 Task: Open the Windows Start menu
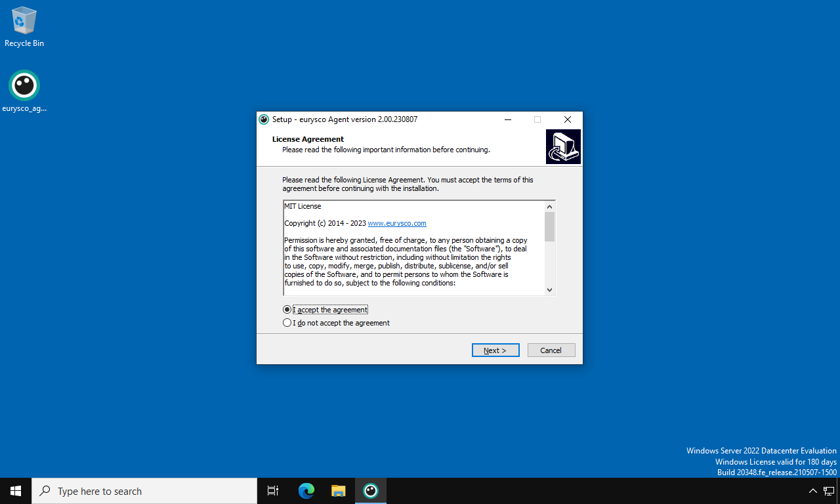tap(16, 491)
